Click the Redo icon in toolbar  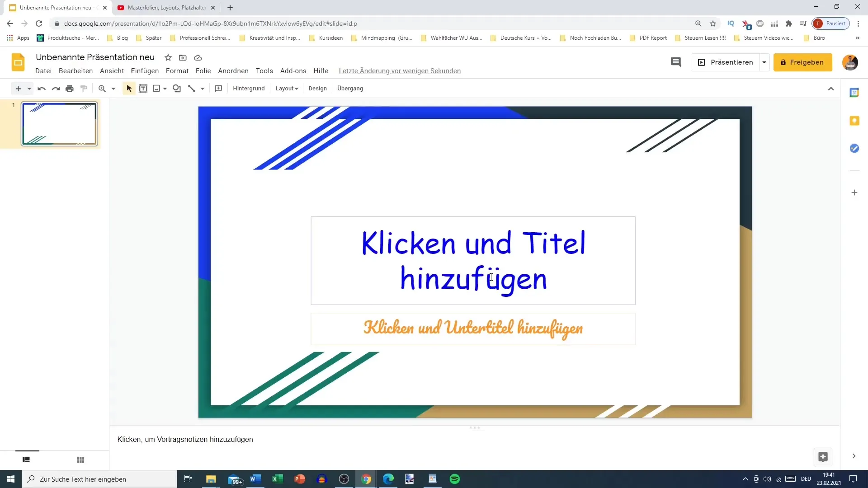click(x=56, y=88)
